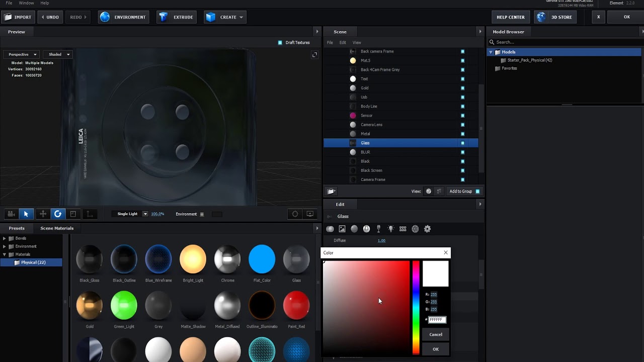The image size is (644, 362).
Task: Expand the Bevels folder in Presets
Action: pos(5,238)
